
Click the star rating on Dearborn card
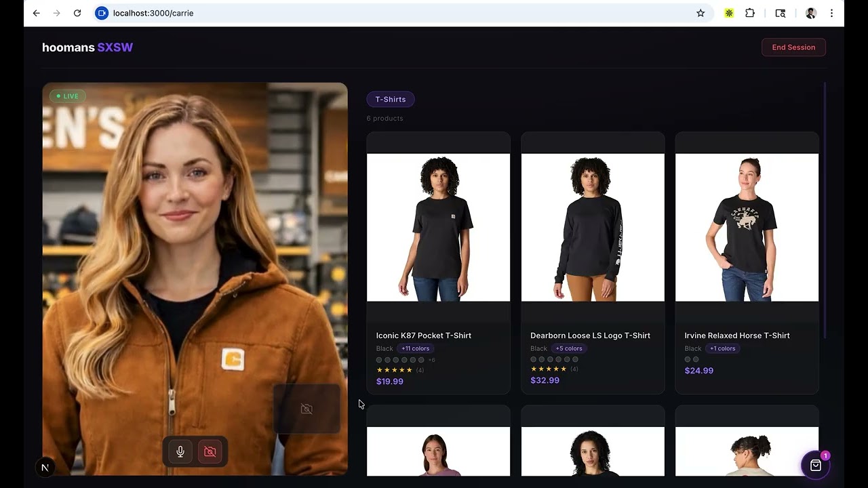click(x=548, y=369)
